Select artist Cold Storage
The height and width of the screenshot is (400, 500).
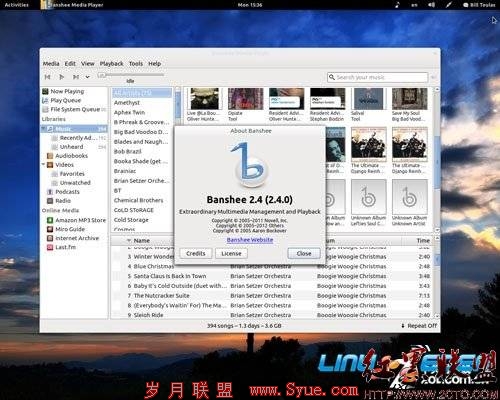tap(131, 220)
